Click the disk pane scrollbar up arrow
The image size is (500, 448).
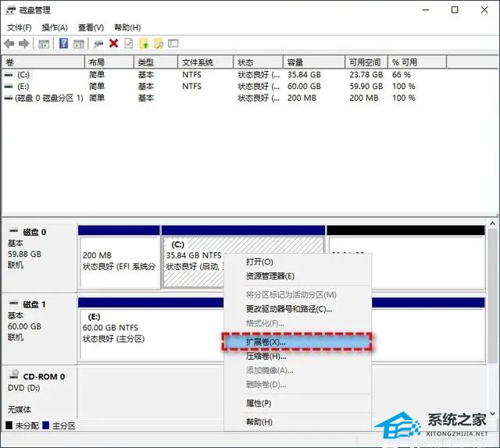coord(492,224)
